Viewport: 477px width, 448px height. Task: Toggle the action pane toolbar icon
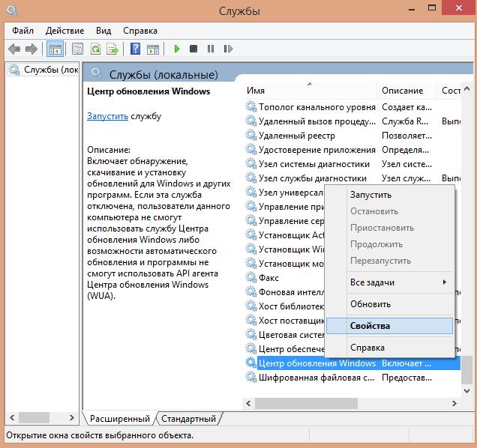tap(153, 49)
